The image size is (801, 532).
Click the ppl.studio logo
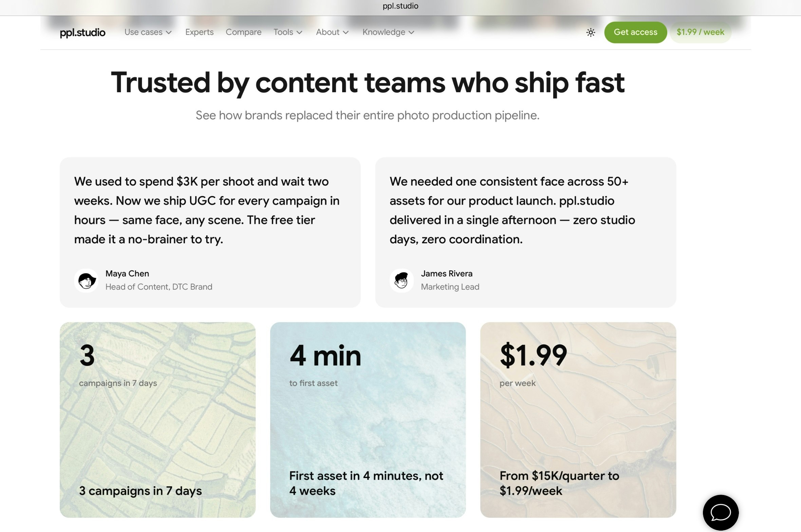pos(83,32)
